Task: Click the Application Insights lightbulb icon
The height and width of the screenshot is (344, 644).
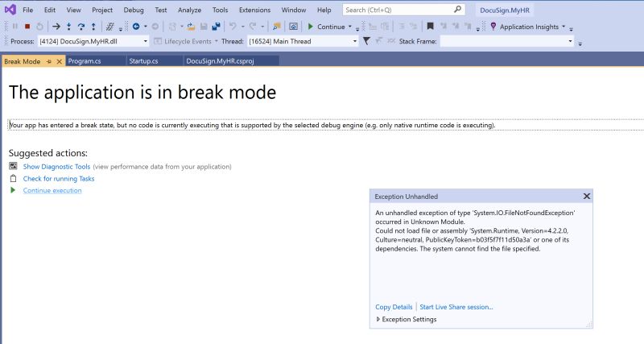Action: click(493, 27)
